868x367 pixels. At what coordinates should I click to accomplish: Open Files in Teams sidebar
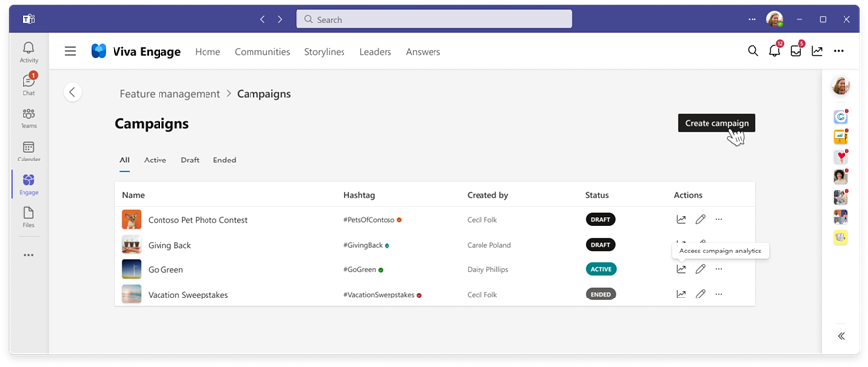click(28, 217)
